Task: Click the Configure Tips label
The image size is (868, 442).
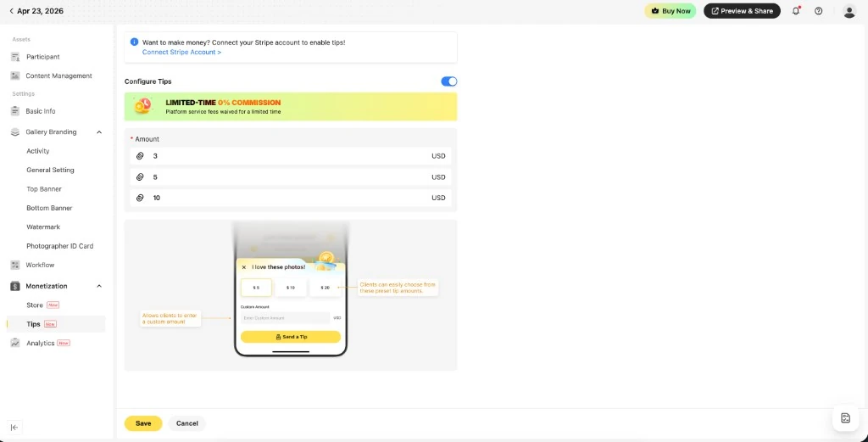Action: click(147, 81)
